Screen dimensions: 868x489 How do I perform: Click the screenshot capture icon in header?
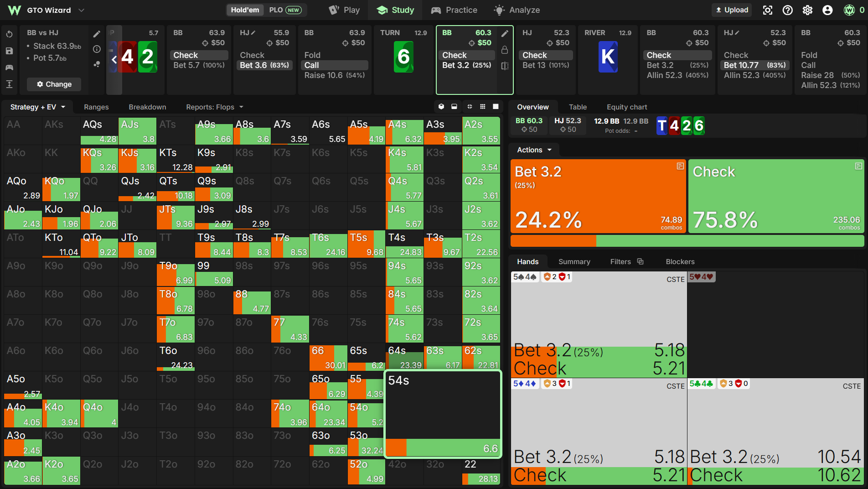point(768,10)
